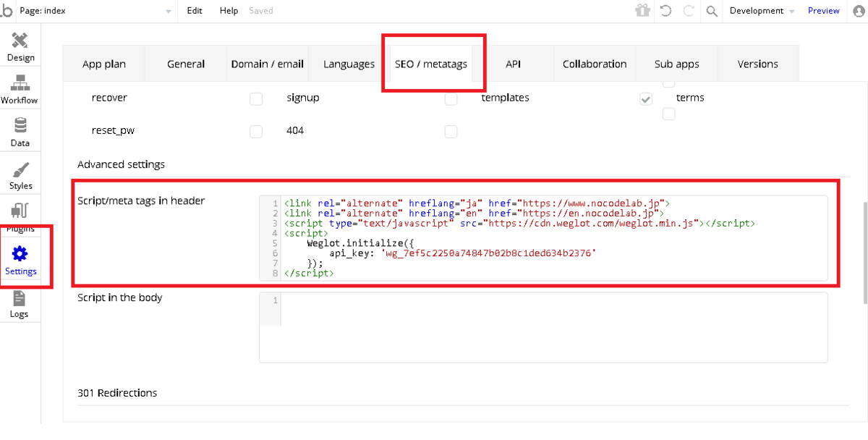Click the templates page name

(x=505, y=98)
